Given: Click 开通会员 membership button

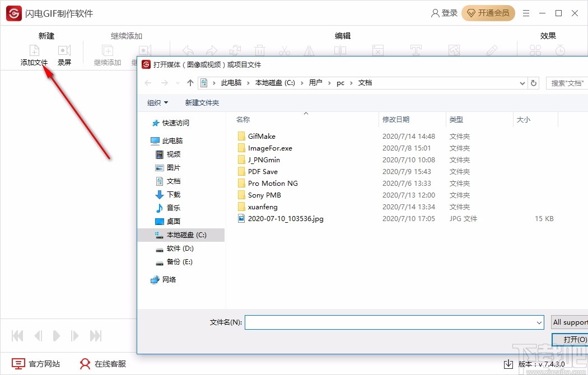Looking at the screenshot, I should tap(488, 13).
